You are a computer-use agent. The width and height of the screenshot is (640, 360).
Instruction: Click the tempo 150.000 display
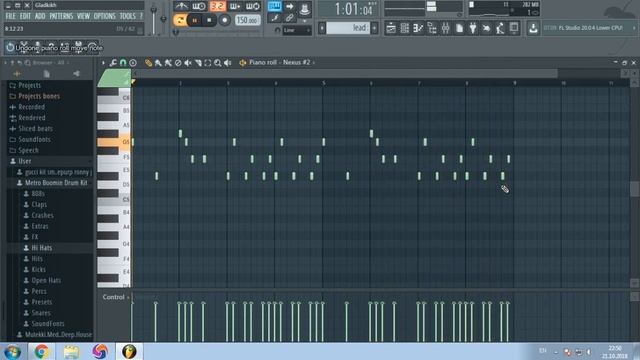tap(247, 20)
